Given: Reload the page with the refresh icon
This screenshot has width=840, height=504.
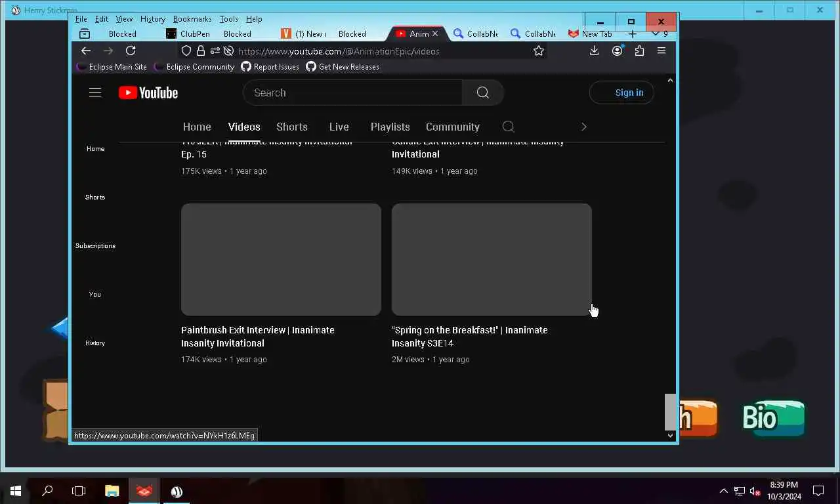Looking at the screenshot, I should (131, 51).
